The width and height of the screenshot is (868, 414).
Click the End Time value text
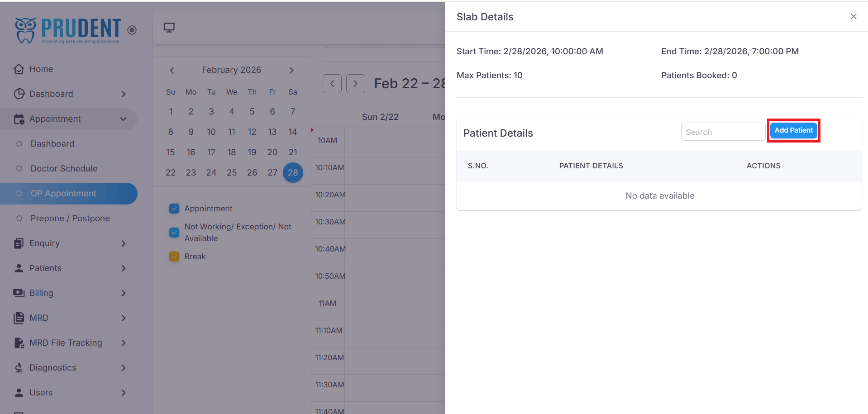[x=751, y=51]
